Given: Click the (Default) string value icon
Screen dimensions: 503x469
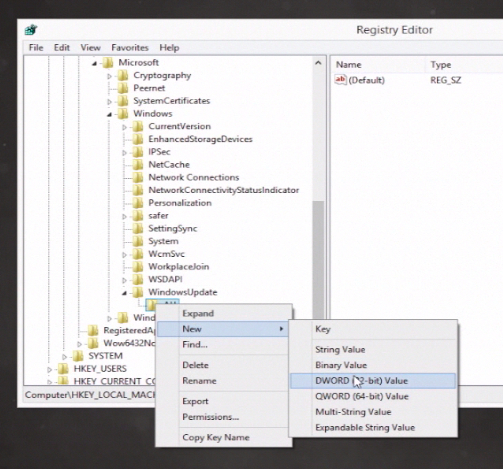Looking at the screenshot, I should point(340,80).
